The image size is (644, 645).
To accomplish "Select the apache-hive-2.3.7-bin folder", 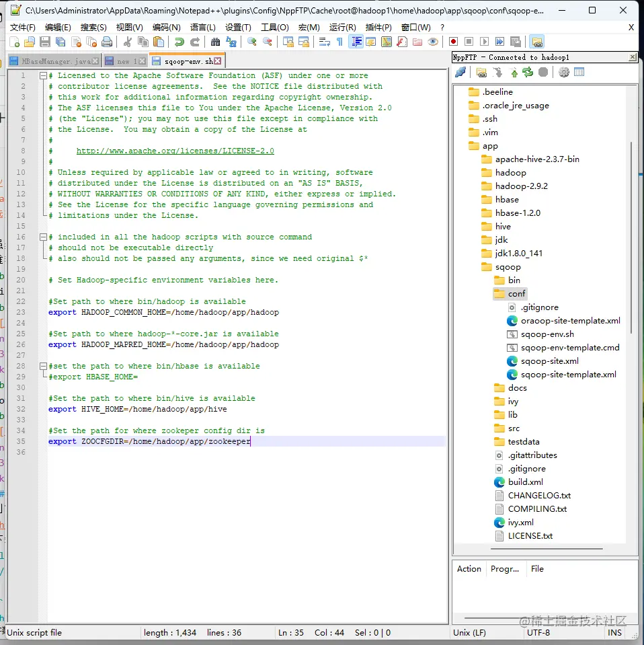I will pyautogui.click(x=537, y=159).
